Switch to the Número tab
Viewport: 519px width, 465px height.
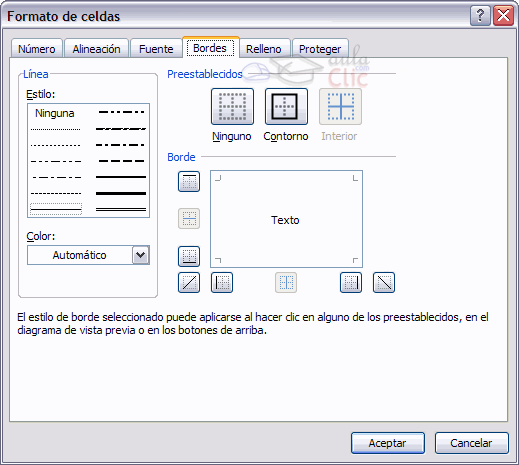[37, 49]
